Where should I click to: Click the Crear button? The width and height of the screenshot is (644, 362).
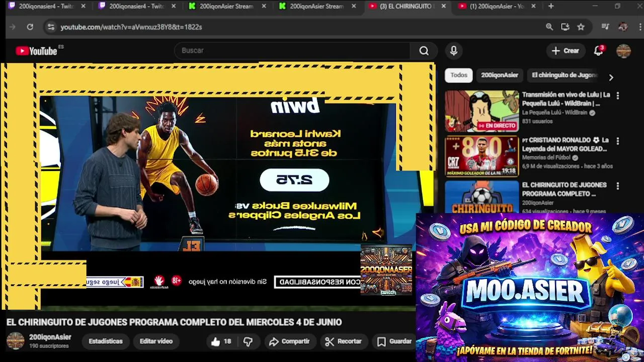(x=566, y=51)
